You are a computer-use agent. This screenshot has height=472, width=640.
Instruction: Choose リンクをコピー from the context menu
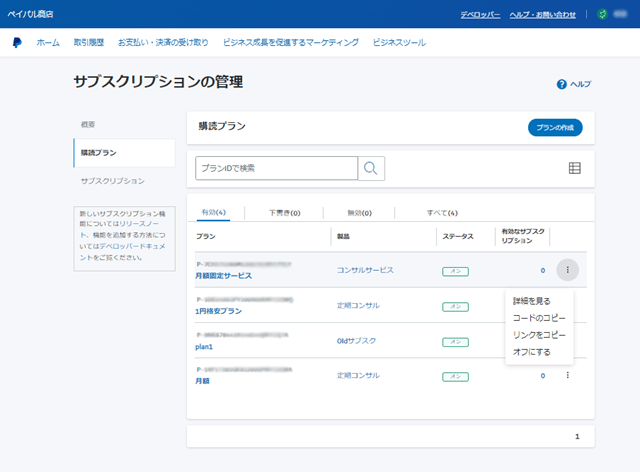pos(538,334)
